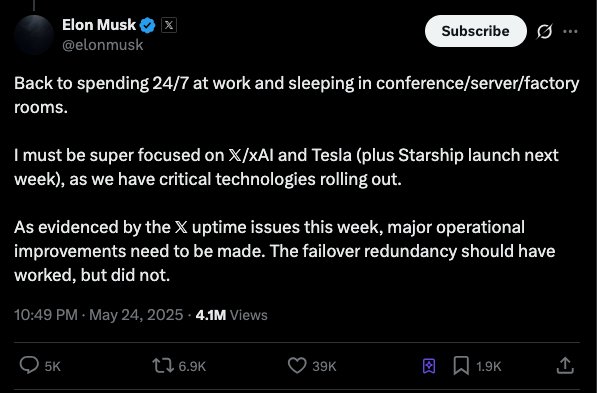Open the @elonmusk handle link
Image resolution: width=597 pixels, height=393 pixels.
[x=103, y=45]
